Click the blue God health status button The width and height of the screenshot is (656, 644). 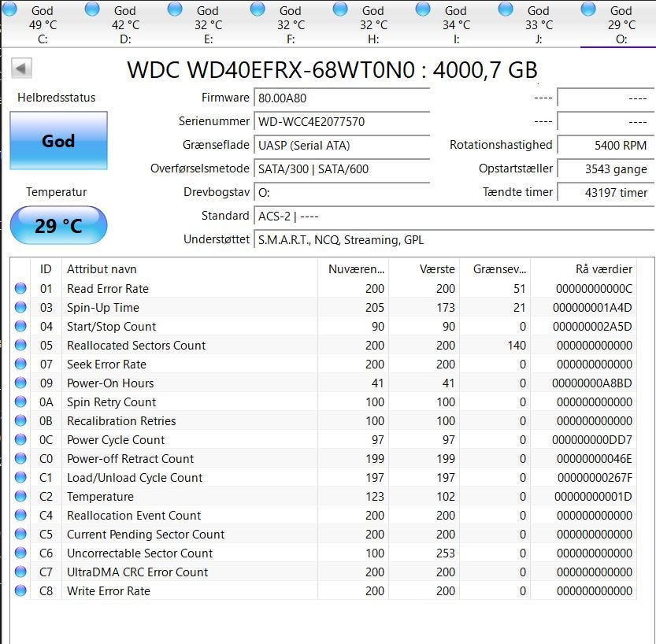point(58,140)
